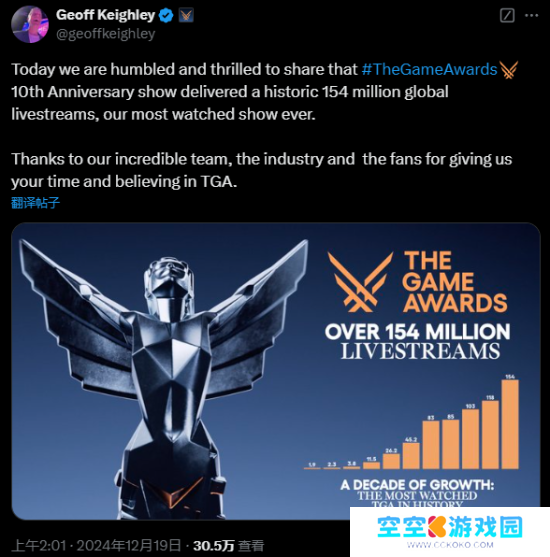The height and width of the screenshot is (557, 550).
Task: Open the Grok slash-square icon
Action: [x=507, y=15]
